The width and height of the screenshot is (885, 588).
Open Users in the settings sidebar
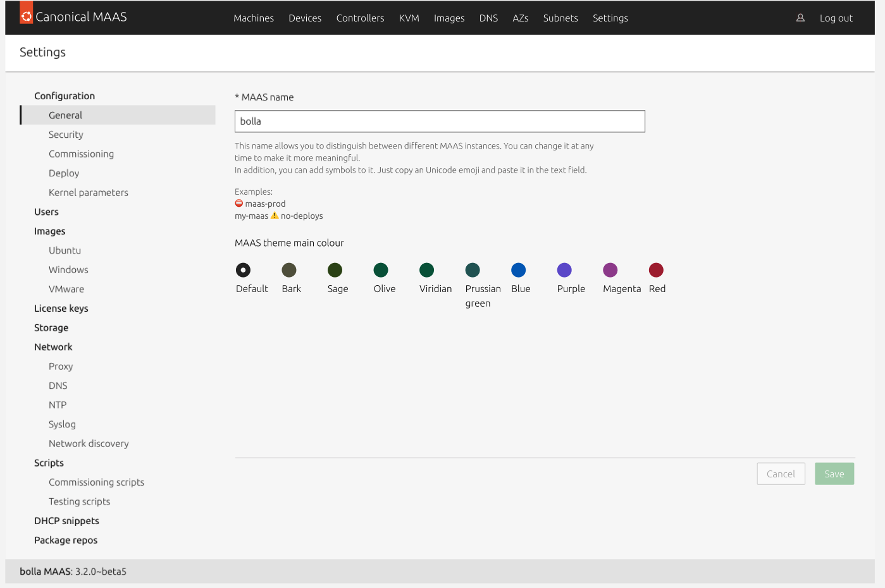(x=46, y=212)
